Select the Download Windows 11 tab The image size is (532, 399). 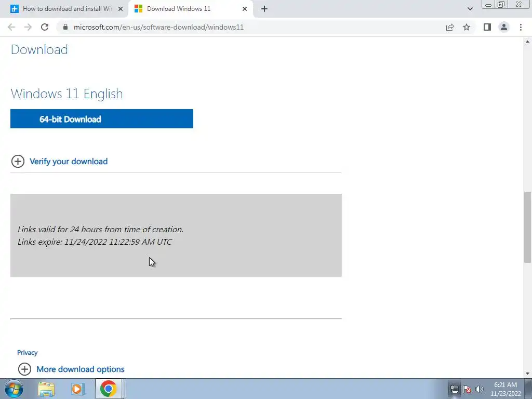(x=191, y=9)
